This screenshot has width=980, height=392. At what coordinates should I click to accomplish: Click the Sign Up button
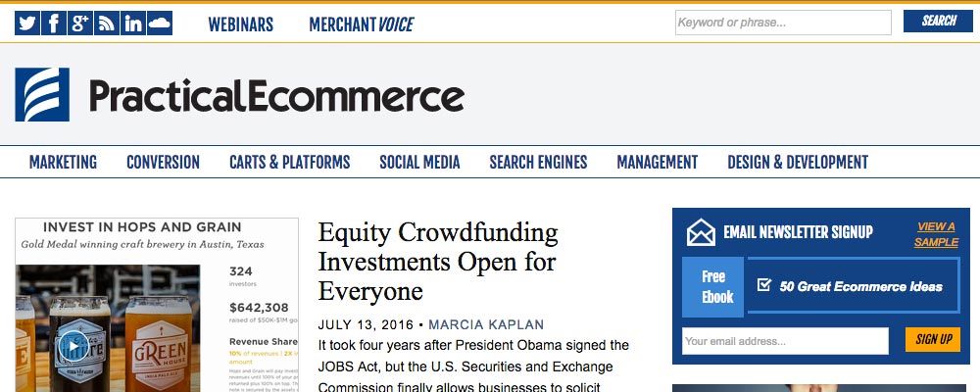pyautogui.click(x=932, y=340)
